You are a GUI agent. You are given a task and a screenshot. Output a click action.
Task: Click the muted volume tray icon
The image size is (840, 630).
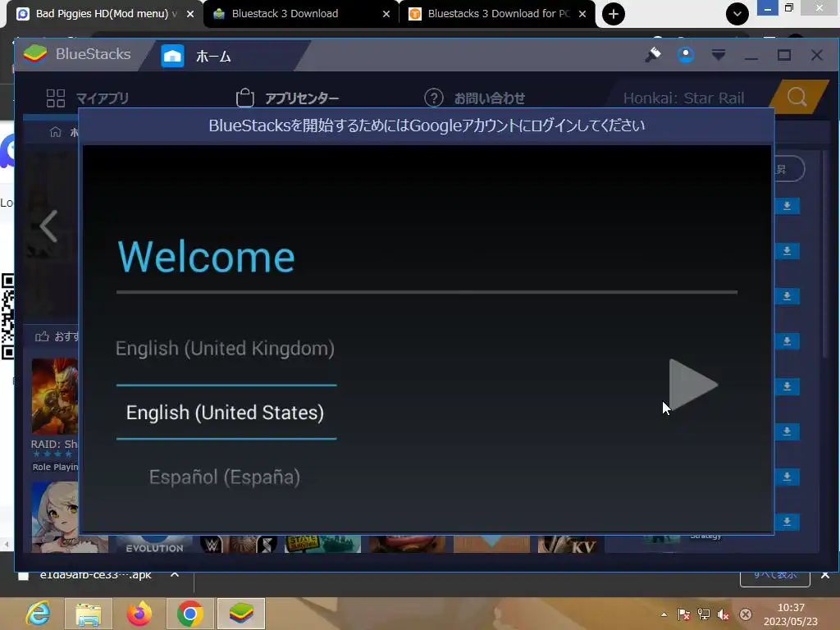click(x=724, y=614)
